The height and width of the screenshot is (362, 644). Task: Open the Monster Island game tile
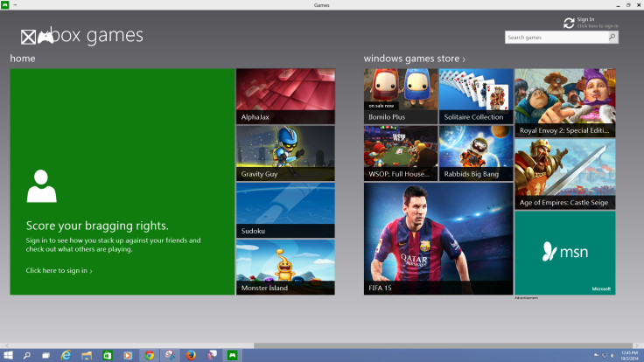pyautogui.click(x=285, y=268)
